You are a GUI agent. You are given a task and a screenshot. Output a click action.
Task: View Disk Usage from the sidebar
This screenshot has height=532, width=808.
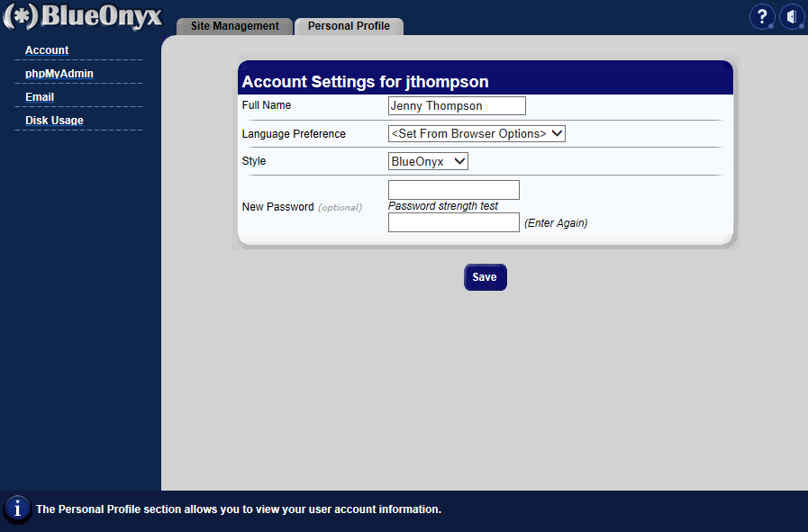[x=54, y=121]
